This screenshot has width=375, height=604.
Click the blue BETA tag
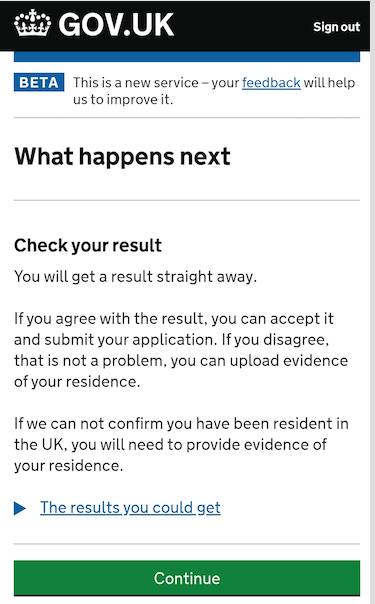pyautogui.click(x=39, y=82)
